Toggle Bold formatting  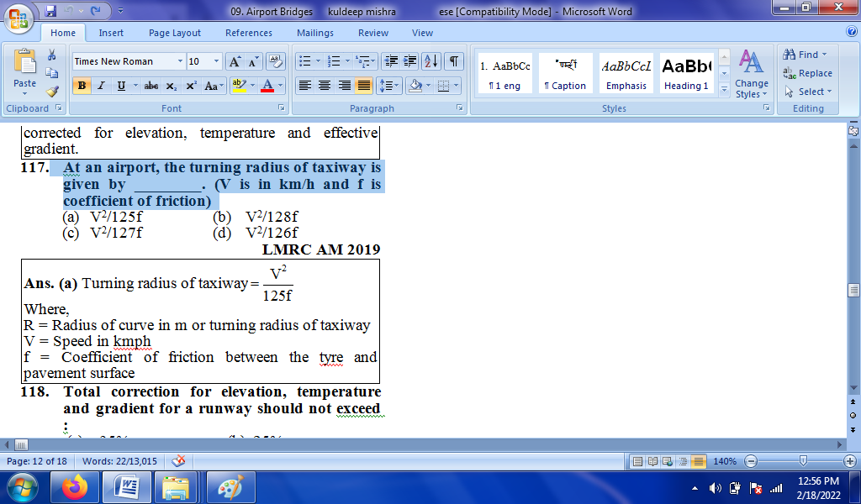[x=82, y=86]
